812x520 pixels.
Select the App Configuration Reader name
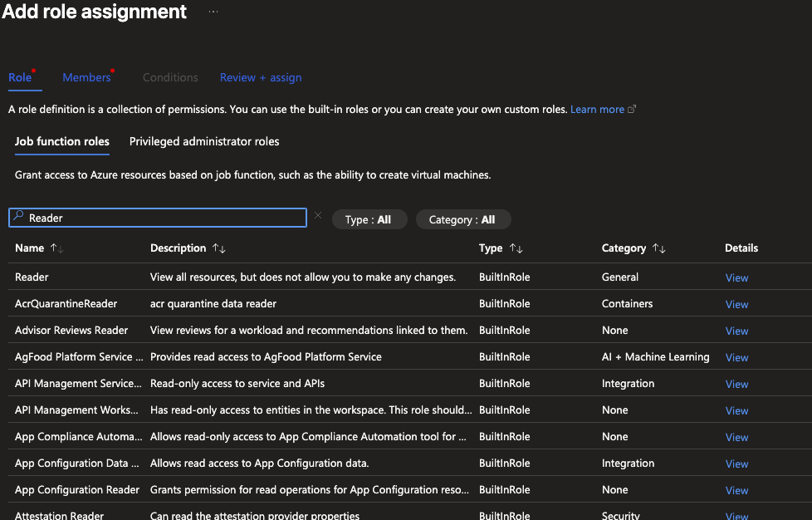click(x=77, y=489)
